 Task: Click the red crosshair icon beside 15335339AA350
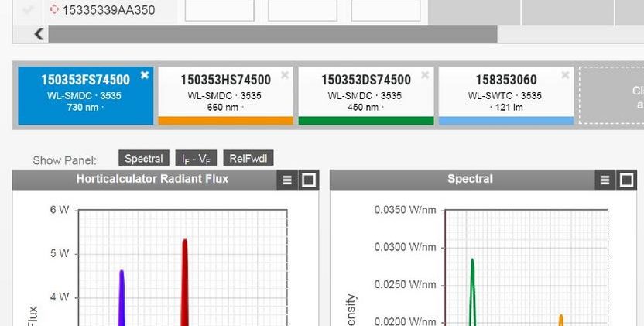pos(54,10)
